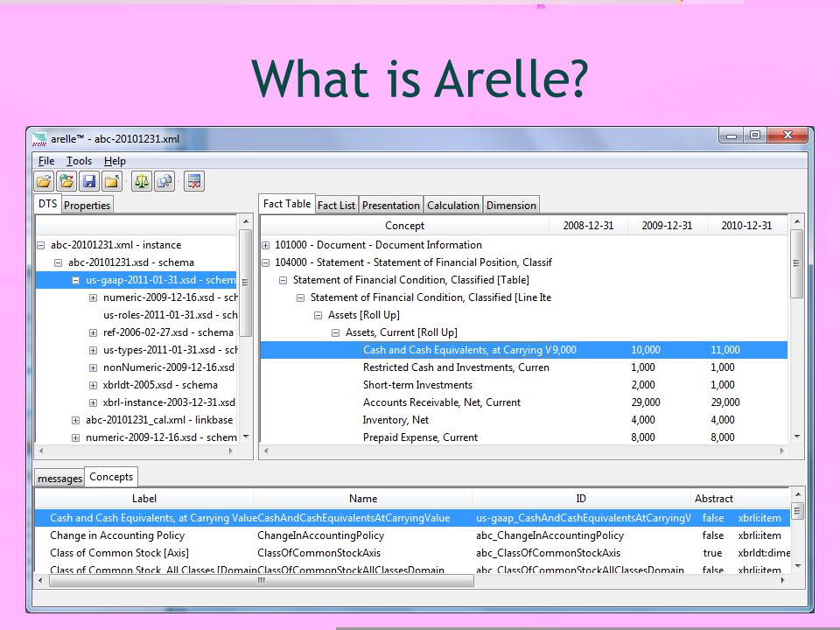Click the 11,000 value in 2010-12-31 column
Viewport: 840px width, 630px height.
point(724,350)
